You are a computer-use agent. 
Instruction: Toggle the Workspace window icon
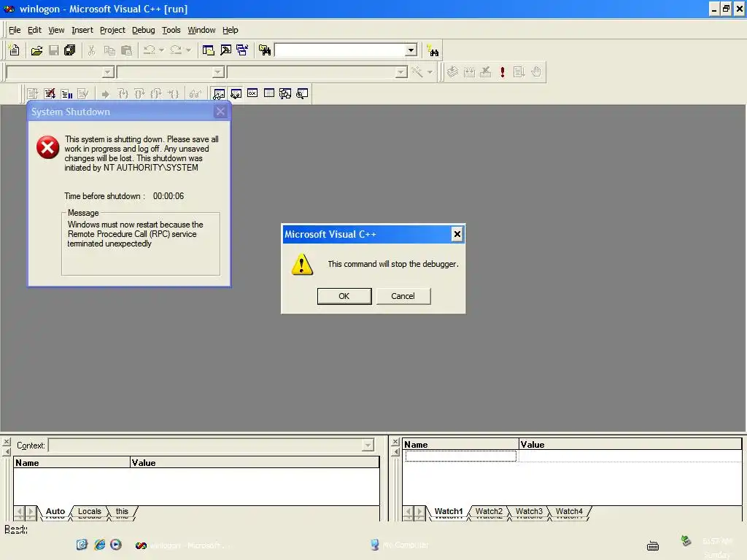[208, 50]
